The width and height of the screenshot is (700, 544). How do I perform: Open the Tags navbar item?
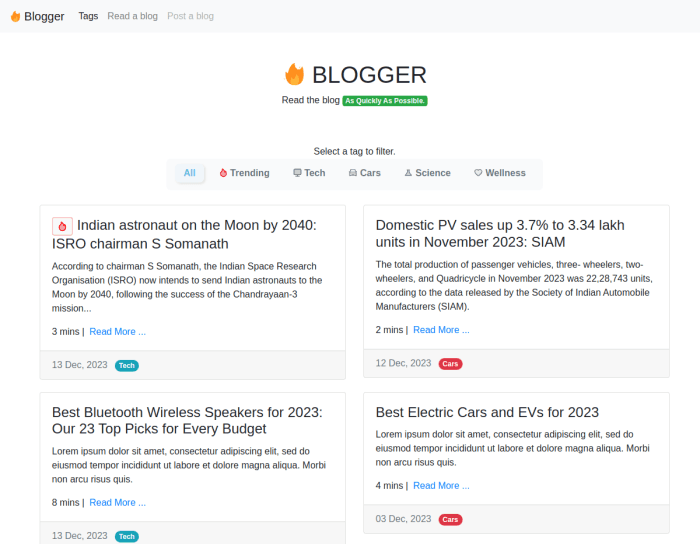point(88,16)
